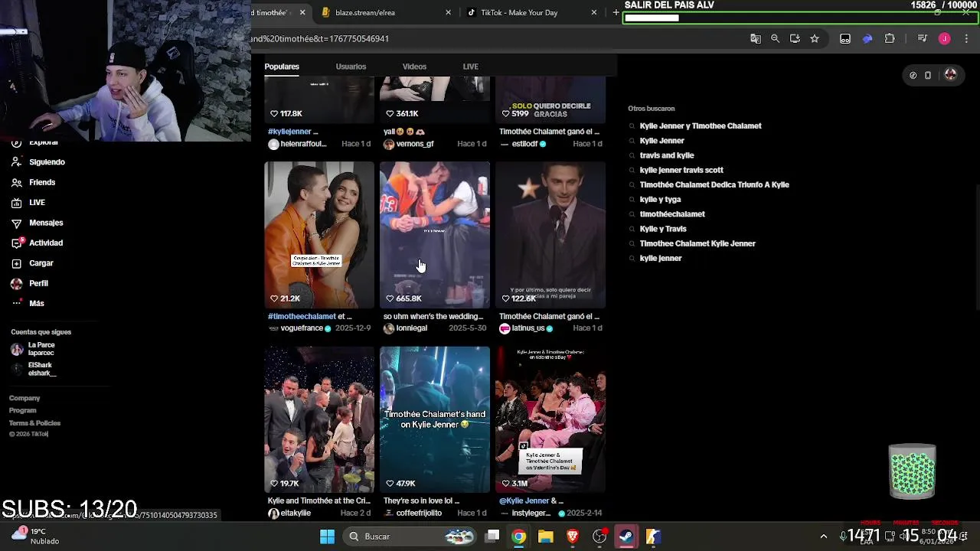
Task: Close the blaze.stream/elrea tab
Action: coord(449,12)
